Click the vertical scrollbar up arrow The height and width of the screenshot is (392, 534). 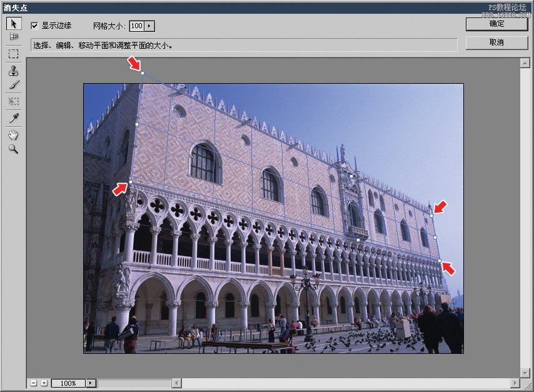tap(525, 63)
